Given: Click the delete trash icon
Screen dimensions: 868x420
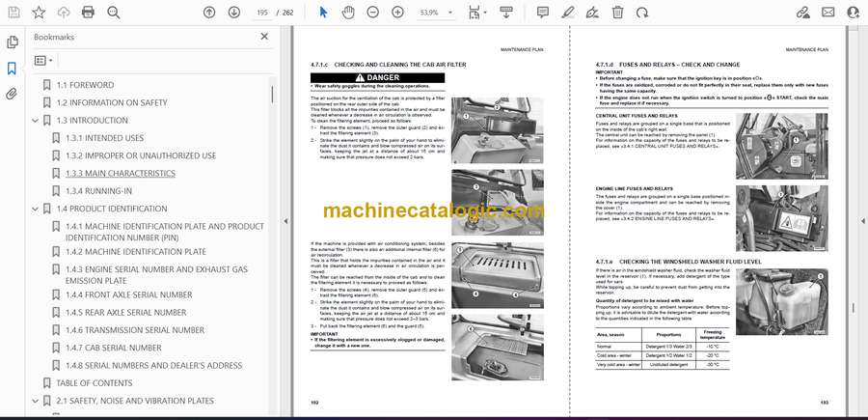Looking at the screenshot, I should coord(618,13).
